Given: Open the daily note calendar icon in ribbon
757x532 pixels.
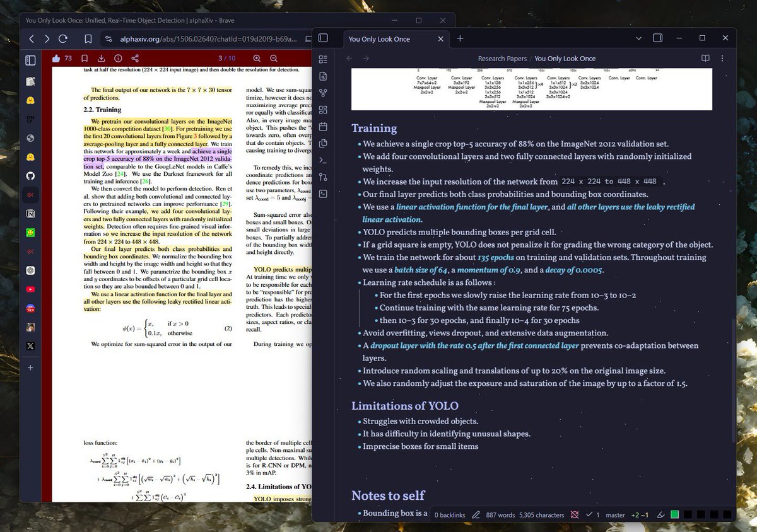Looking at the screenshot, I should [323, 127].
